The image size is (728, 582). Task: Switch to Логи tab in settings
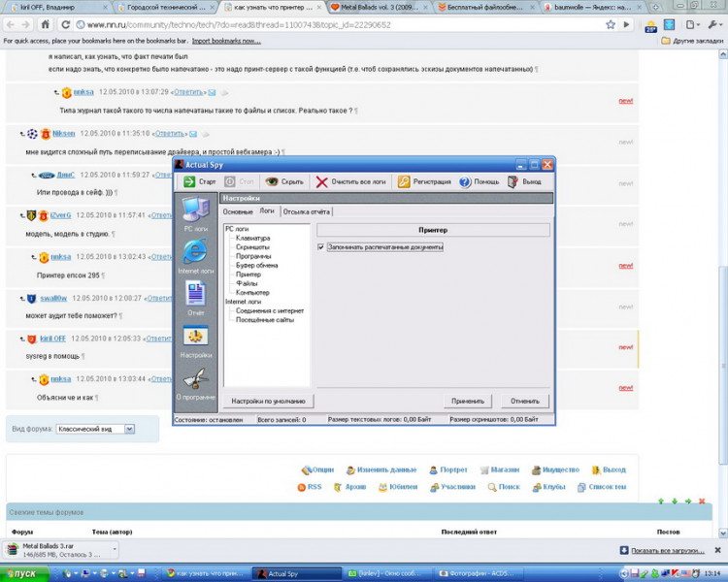pyautogui.click(x=267, y=210)
